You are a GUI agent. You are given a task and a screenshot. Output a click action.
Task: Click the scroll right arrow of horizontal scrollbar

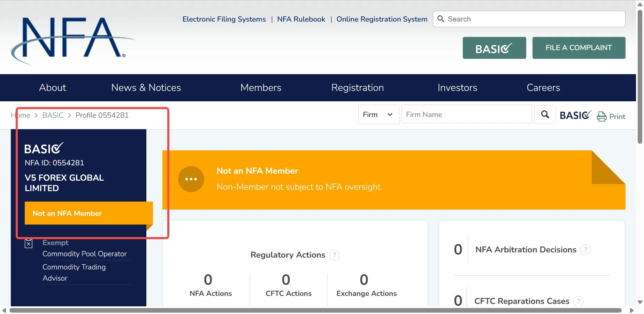(x=631, y=310)
